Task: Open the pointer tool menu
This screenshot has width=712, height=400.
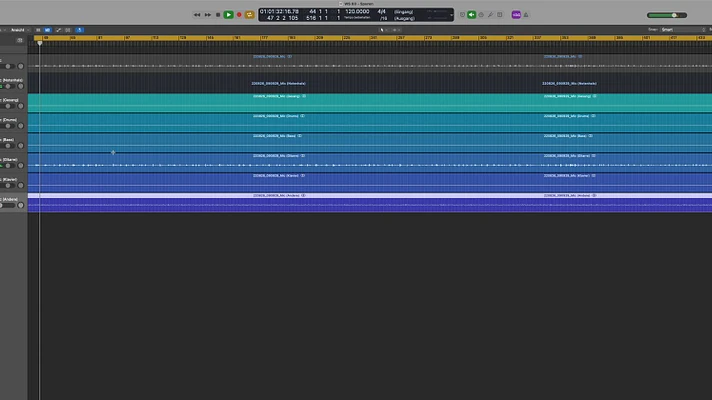Action: coord(383,30)
